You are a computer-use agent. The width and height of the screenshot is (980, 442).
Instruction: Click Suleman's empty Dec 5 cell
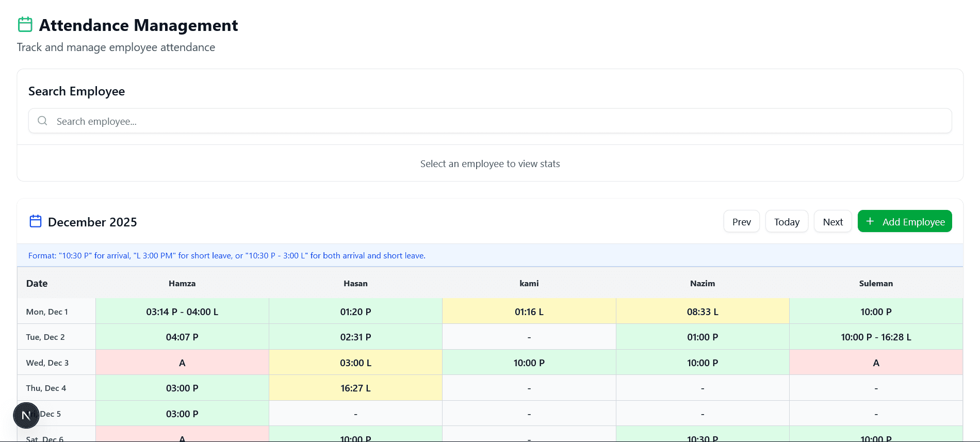coord(876,414)
